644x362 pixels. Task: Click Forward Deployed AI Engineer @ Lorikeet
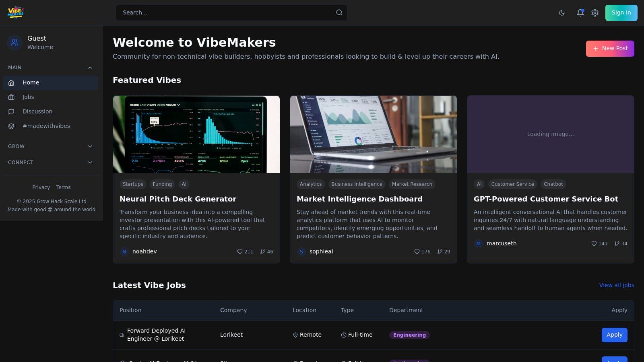click(x=157, y=335)
